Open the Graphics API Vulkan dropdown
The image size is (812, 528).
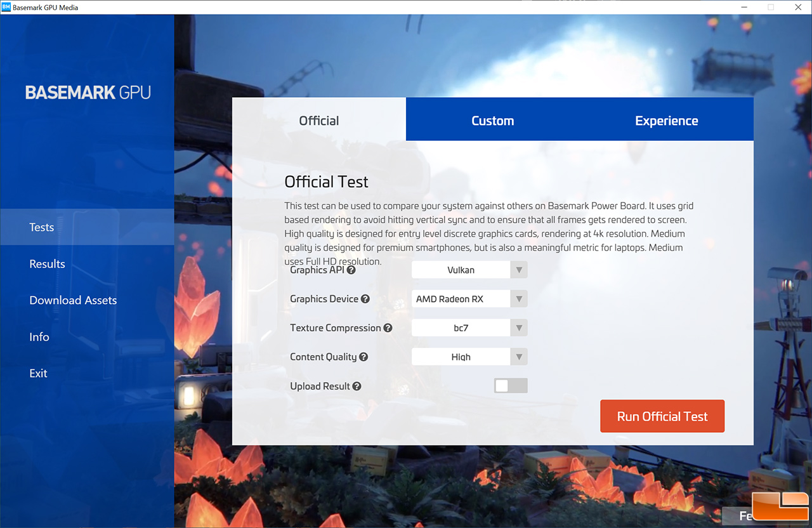coord(469,270)
